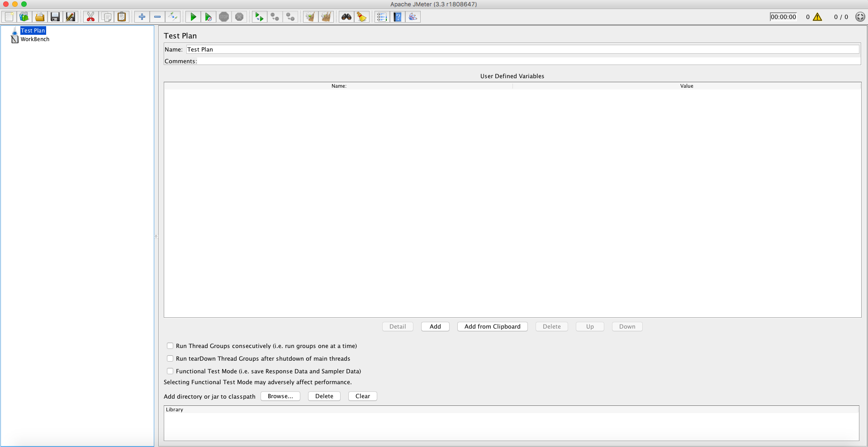Click the elapsed time 00:00:00 field

pyautogui.click(x=783, y=17)
